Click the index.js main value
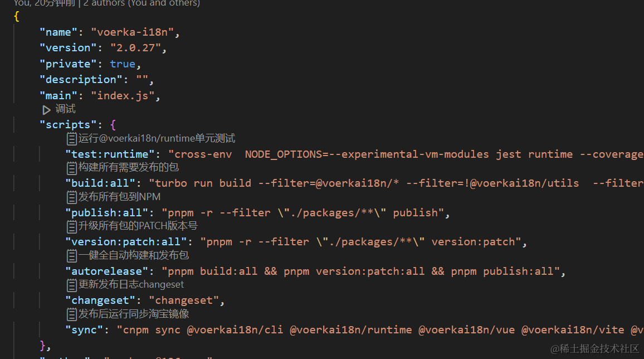 pyautogui.click(x=122, y=95)
